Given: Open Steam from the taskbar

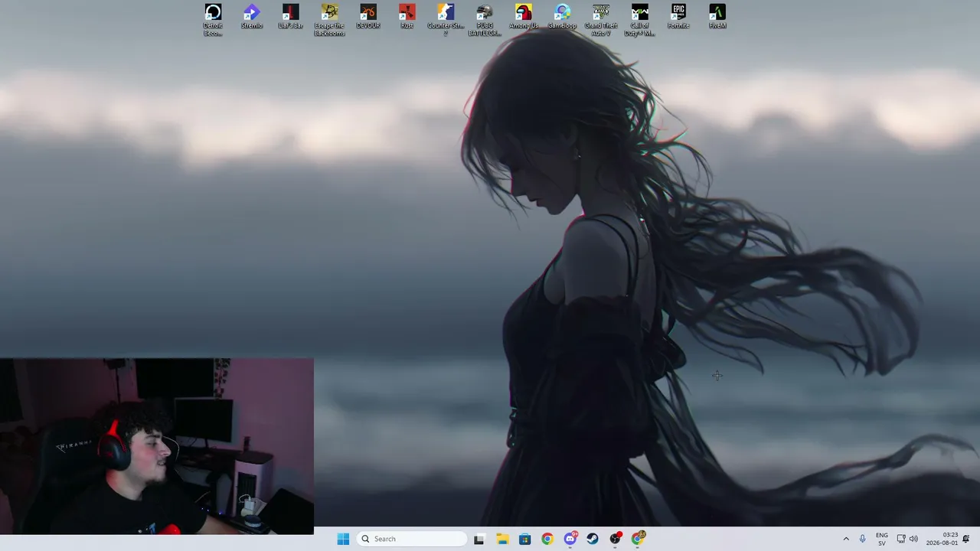Looking at the screenshot, I should 593,539.
